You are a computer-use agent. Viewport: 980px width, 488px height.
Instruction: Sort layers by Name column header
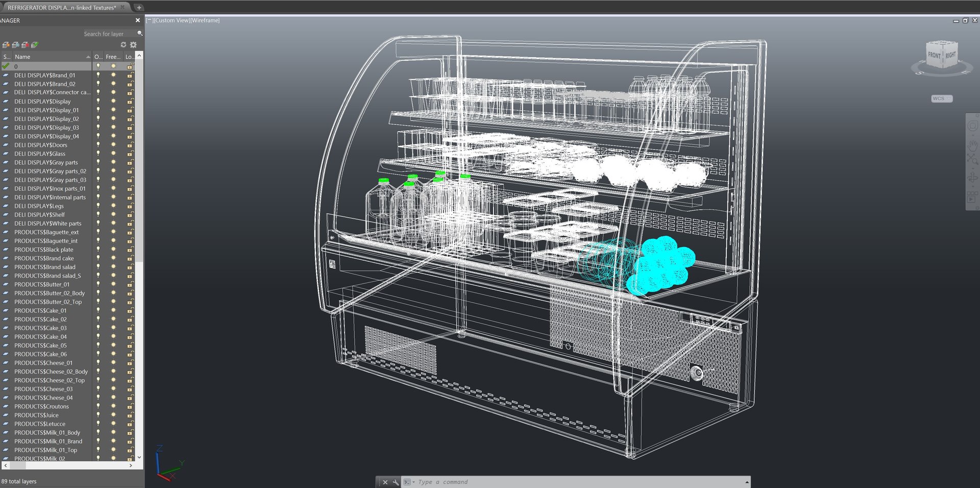52,57
